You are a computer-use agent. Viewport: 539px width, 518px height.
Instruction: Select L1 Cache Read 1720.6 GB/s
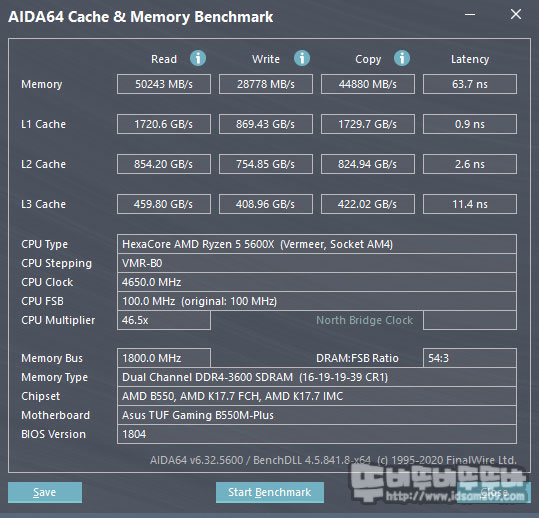(164, 124)
